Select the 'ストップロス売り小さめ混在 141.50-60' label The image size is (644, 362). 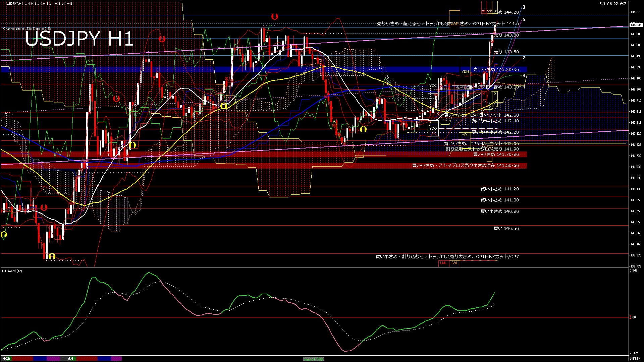pyautogui.click(x=479, y=165)
